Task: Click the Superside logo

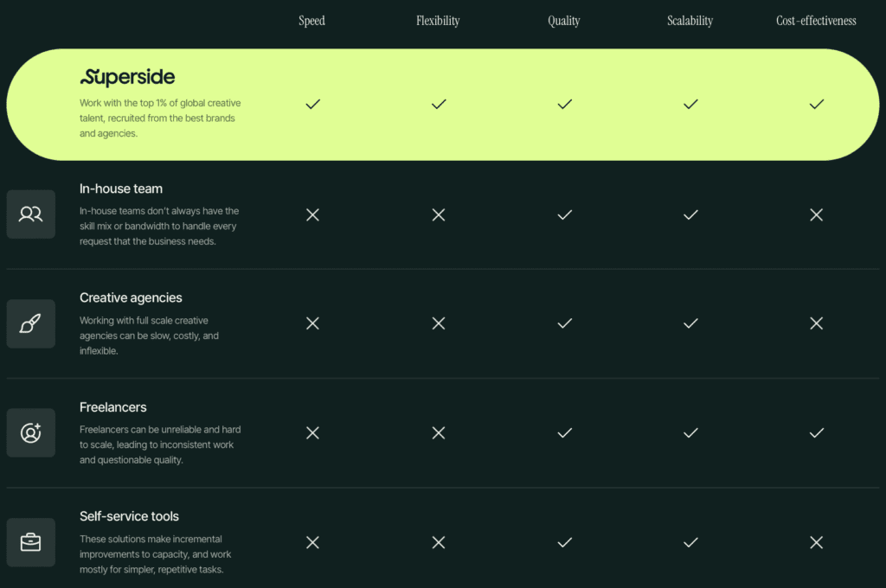Action: pos(127,78)
